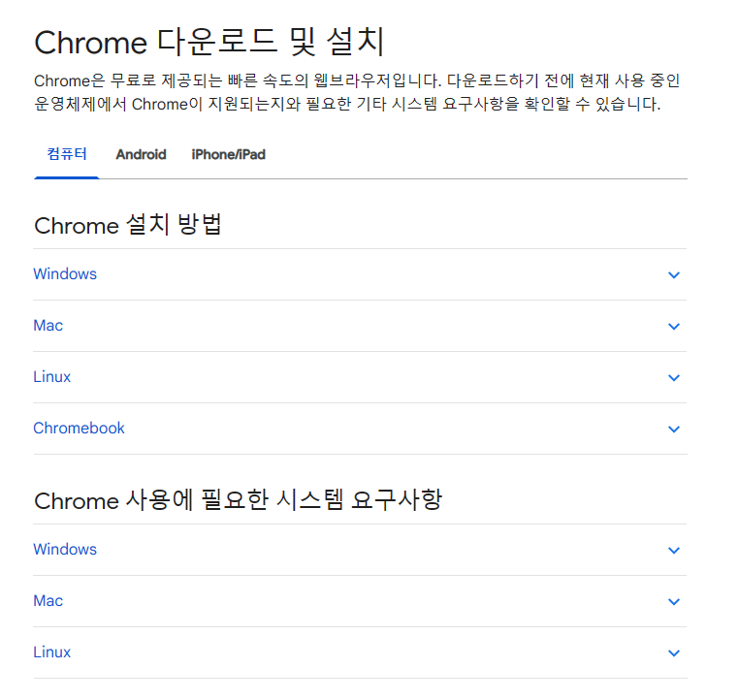739x700 pixels.
Task: Switch to the Android tab
Action: tap(141, 154)
